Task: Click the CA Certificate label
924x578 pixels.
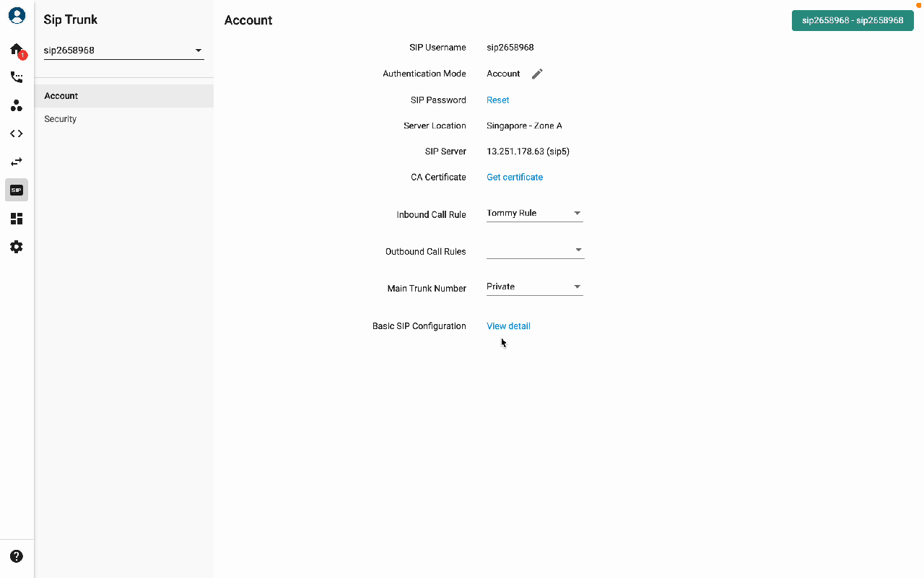Action: (438, 178)
